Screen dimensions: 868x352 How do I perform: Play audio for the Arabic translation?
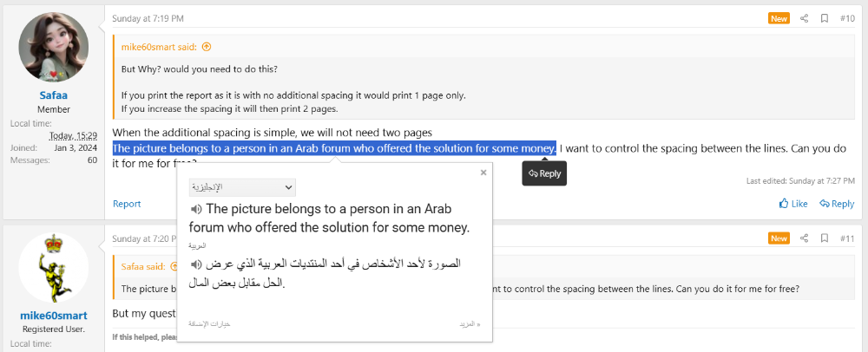click(195, 264)
